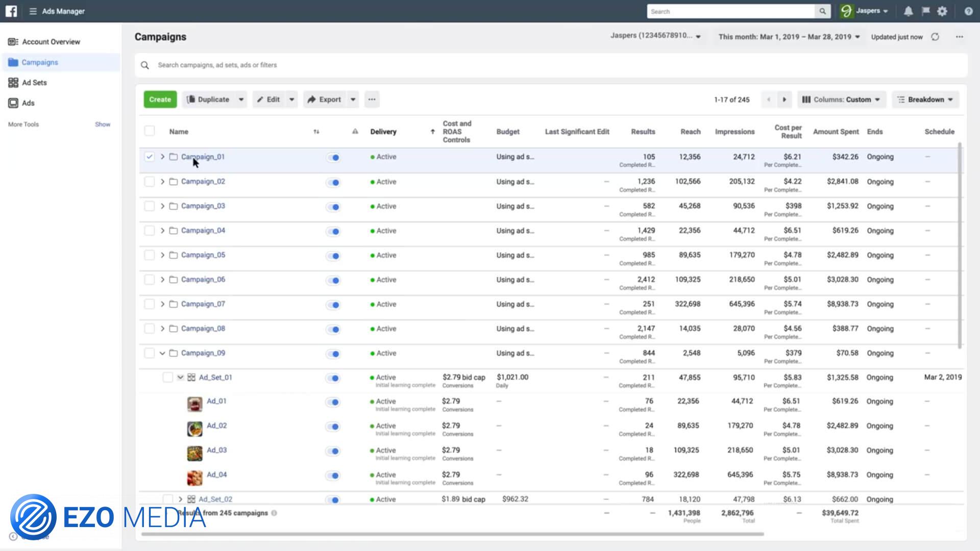Go to the previous results page
980x551 pixels.
769,99
